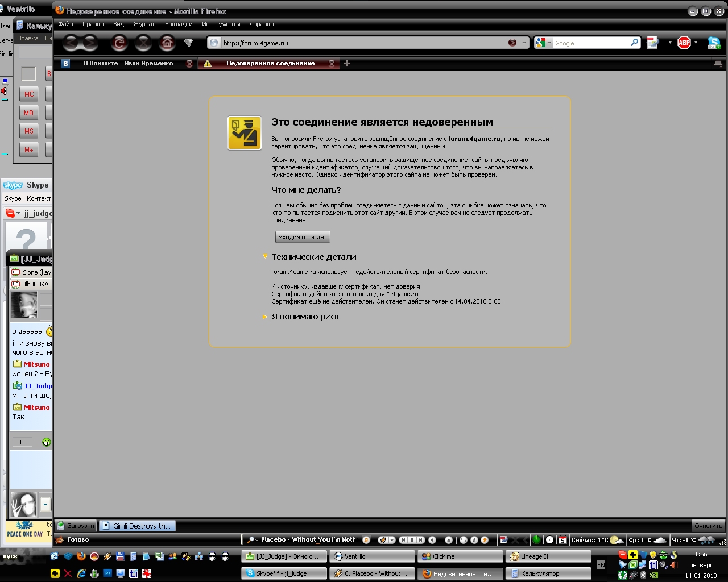Click the stop loading button
728x582 pixels.
click(x=143, y=43)
